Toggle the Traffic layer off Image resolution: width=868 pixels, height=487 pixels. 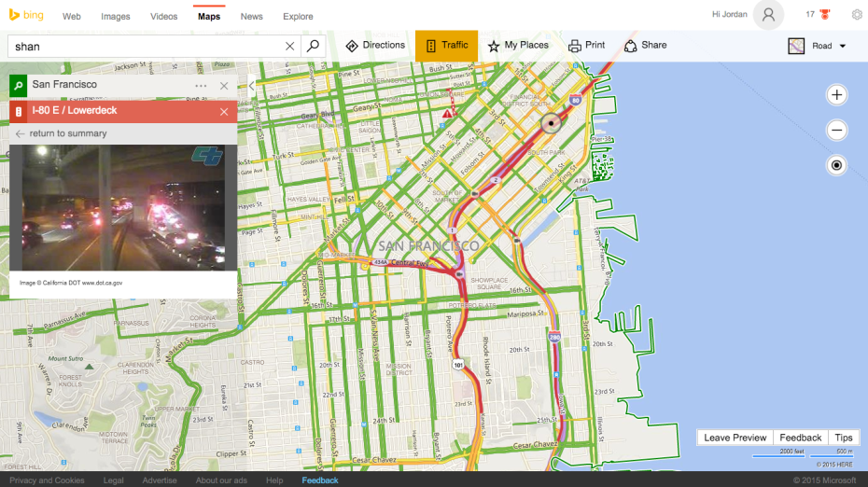click(446, 46)
